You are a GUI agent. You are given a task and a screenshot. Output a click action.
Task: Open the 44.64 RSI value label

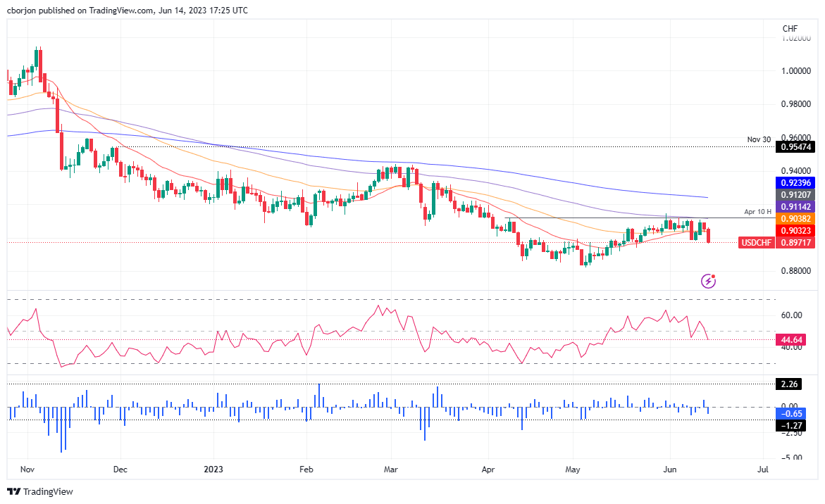(792, 339)
